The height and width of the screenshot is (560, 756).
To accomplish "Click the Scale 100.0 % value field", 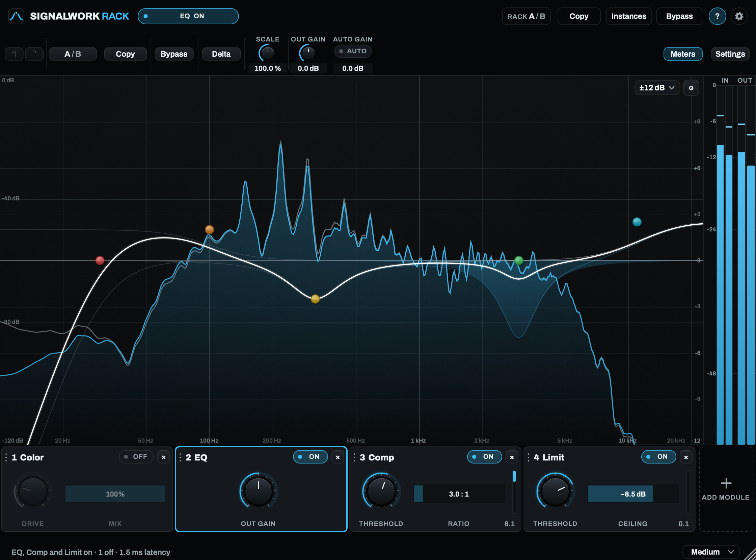I will coord(268,68).
